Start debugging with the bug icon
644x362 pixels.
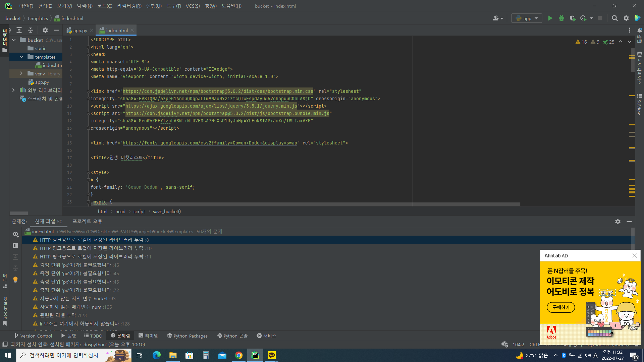561,18
